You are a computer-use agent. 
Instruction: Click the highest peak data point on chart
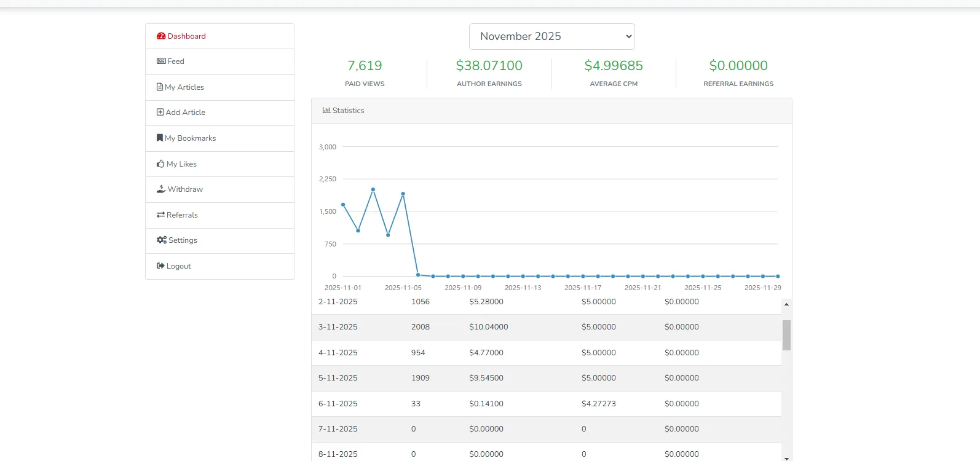pos(373,189)
